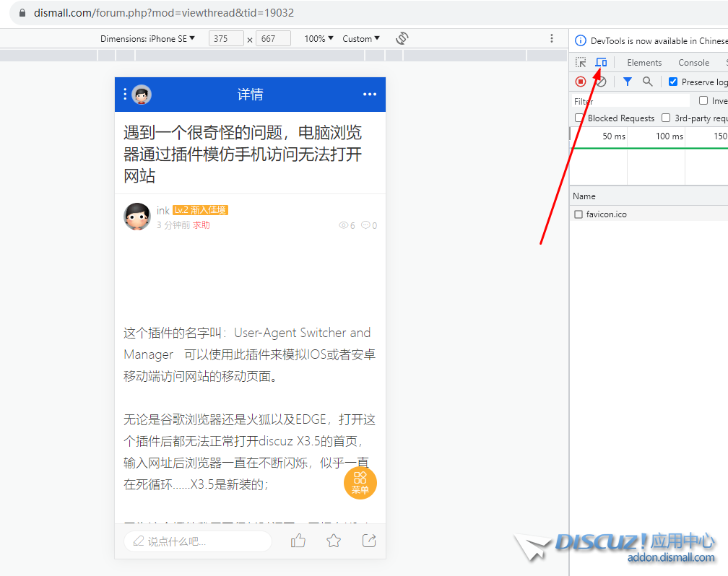The image size is (728, 576).
Task: Select the favicon.ico request entry
Action: [607, 214]
